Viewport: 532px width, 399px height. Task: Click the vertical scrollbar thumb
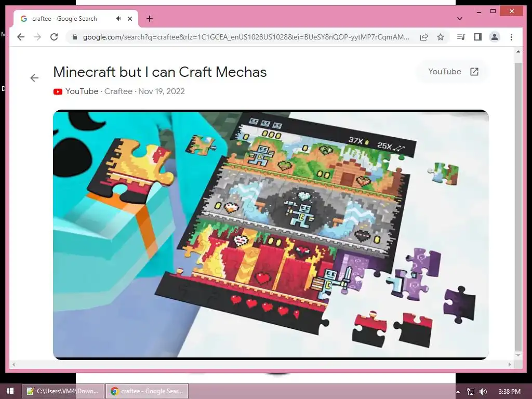pyautogui.click(x=518, y=207)
